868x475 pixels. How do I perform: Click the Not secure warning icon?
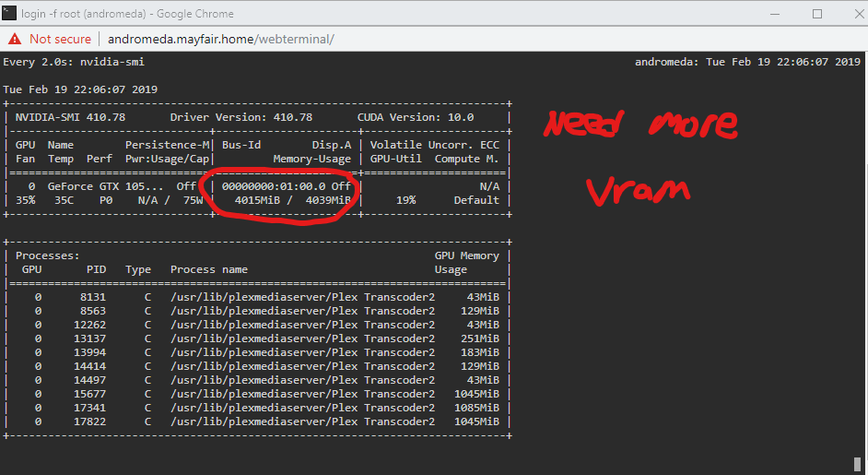tap(15, 39)
